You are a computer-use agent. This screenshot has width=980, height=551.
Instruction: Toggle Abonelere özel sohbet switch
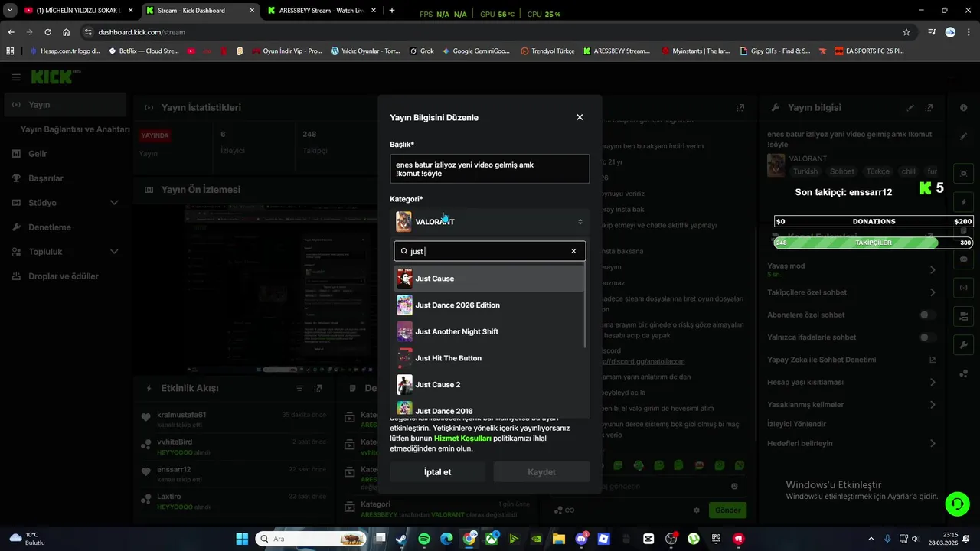927,315
